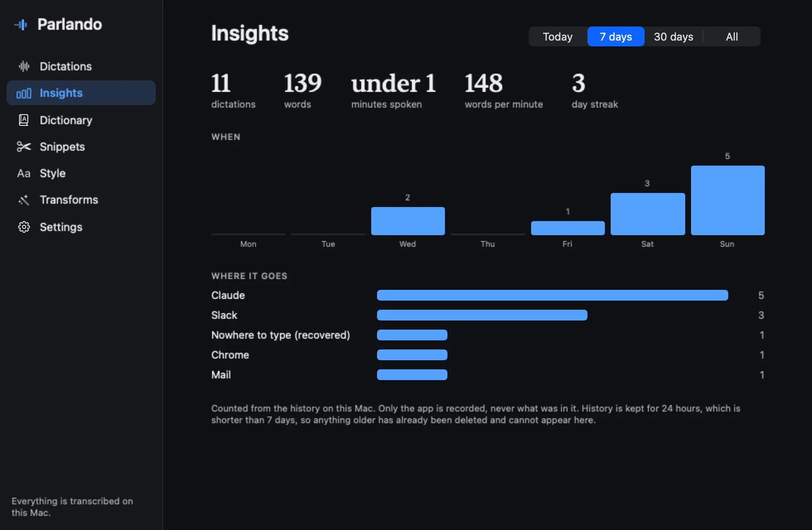The height and width of the screenshot is (530, 812).
Task: Open Transforms label in sidebar
Action: 69,200
